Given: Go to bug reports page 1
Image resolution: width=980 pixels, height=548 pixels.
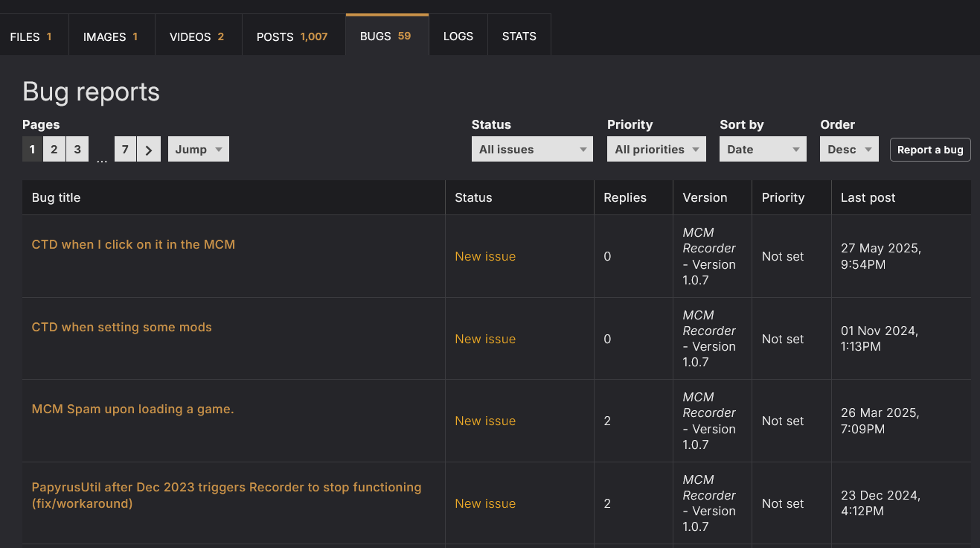Looking at the screenshot, I should coord(32,149).
